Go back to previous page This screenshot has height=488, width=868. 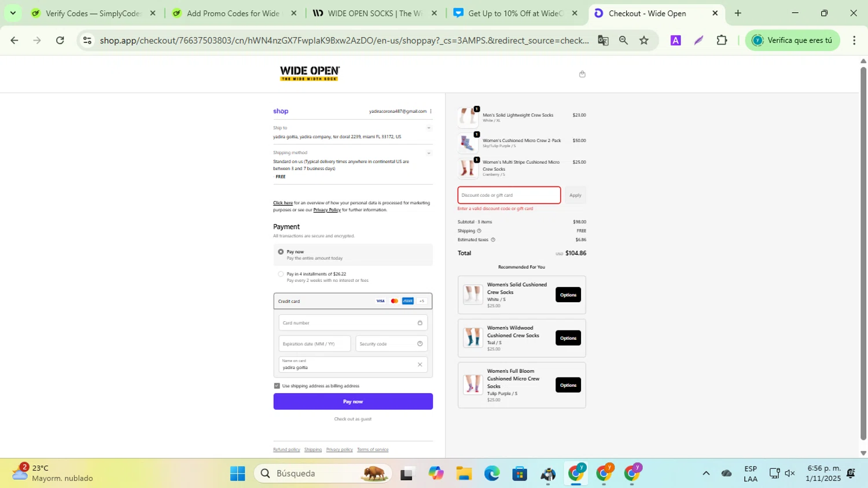click(14, 40)
